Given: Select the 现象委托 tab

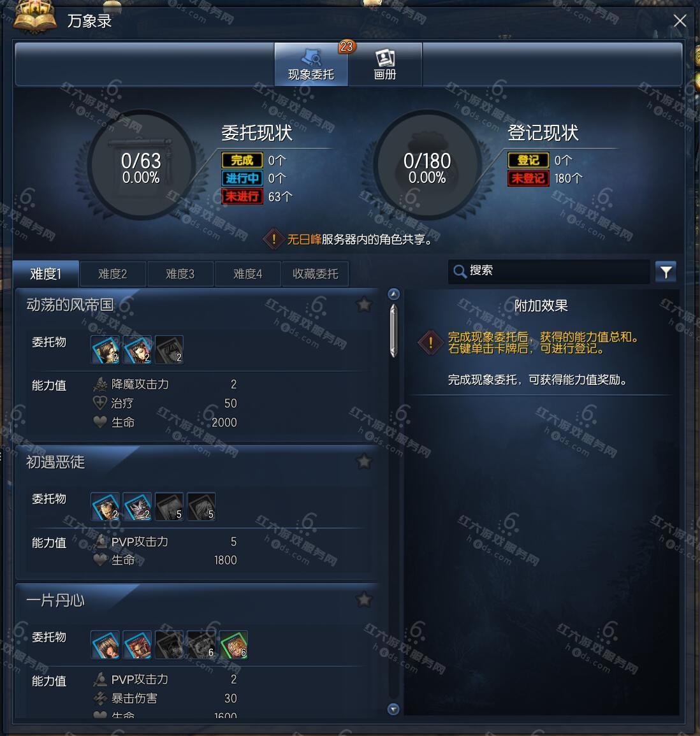Looking at the screenshot, I should 311,64.
